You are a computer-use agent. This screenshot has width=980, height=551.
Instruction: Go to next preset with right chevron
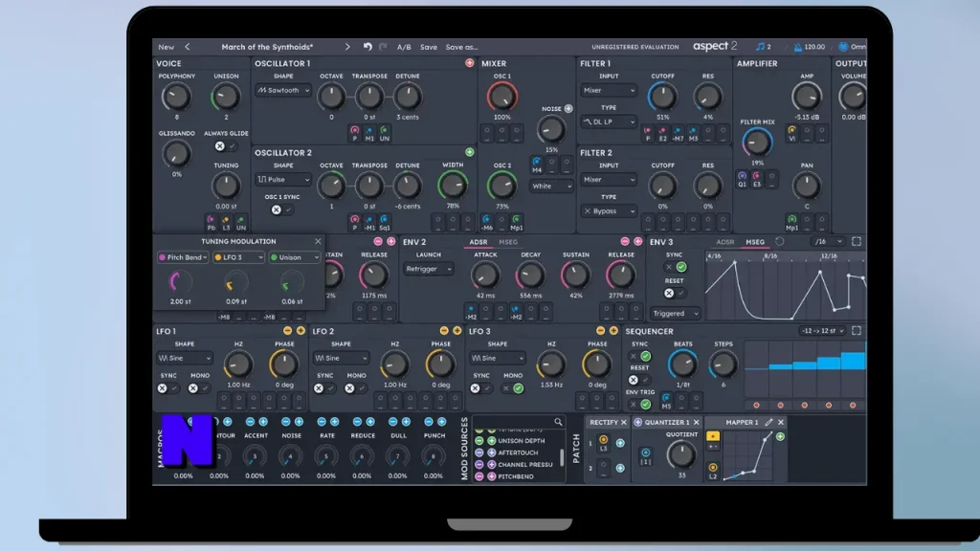(x=347, y=47)
